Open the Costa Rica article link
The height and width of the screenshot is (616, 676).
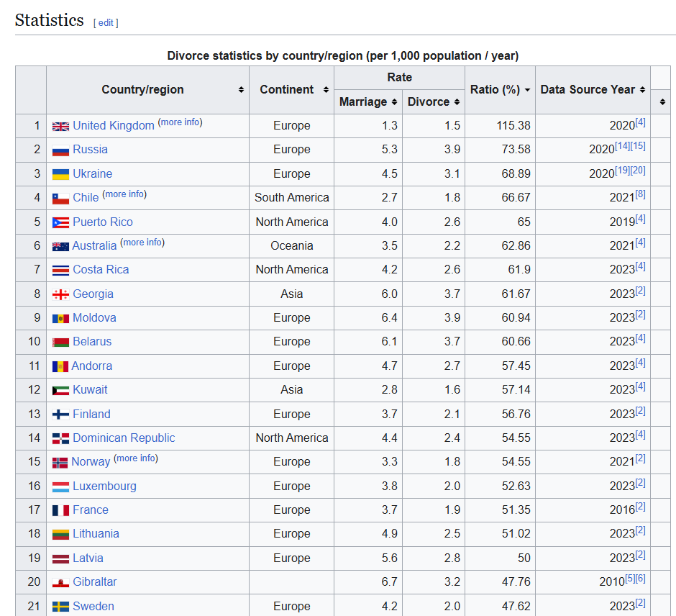click(101, 269)
